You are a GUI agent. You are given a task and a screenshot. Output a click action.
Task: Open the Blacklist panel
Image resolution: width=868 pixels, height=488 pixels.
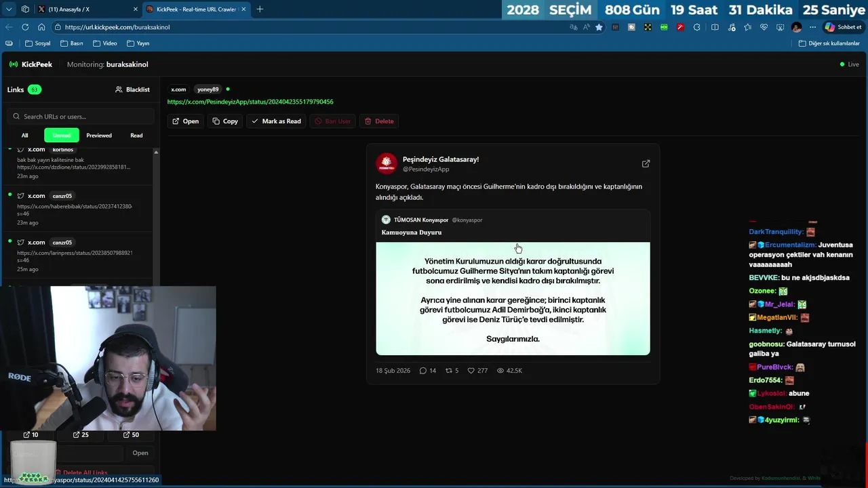(132, 89)
